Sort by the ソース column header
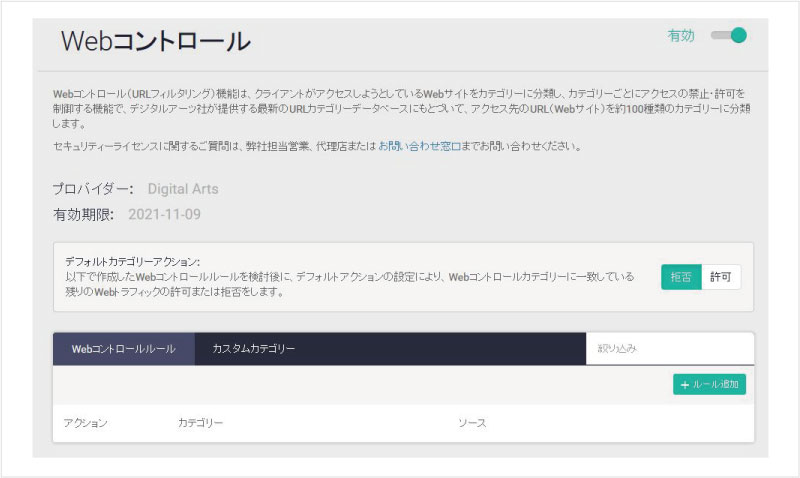 click(x=472, y=423)
